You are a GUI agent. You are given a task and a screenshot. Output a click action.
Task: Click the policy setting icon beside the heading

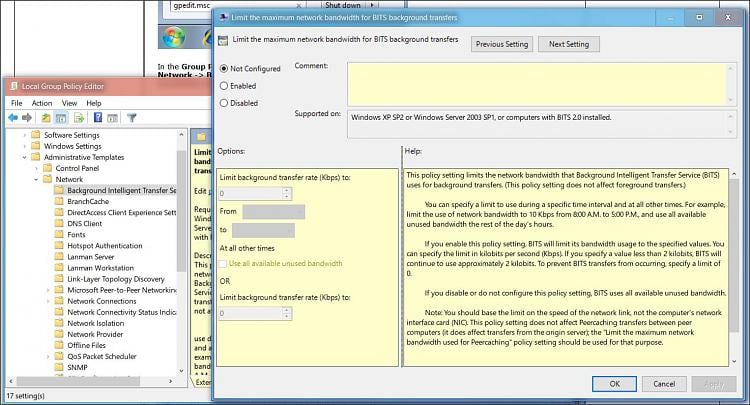coord(223,40)
